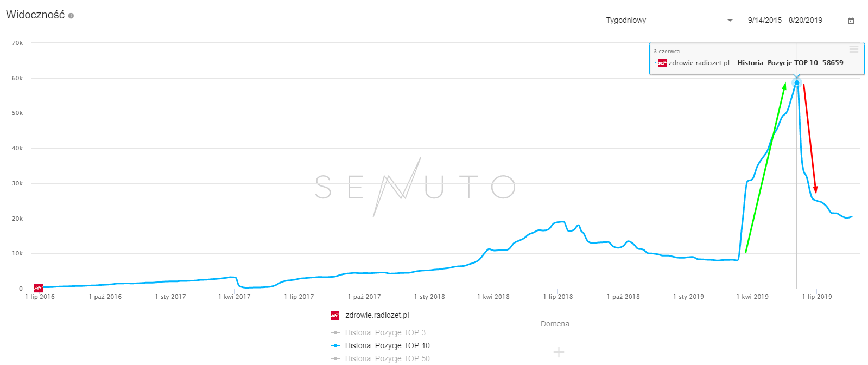Viewport: 868px width, 365px height.
Task: Click the Radio ZET marker at chart start
Action: pos(39,288)
